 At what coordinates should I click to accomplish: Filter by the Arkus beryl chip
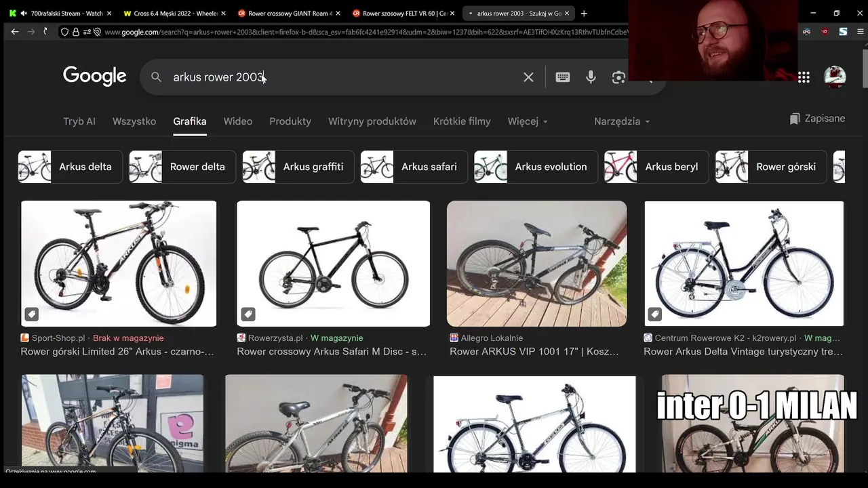pos(656,167)
